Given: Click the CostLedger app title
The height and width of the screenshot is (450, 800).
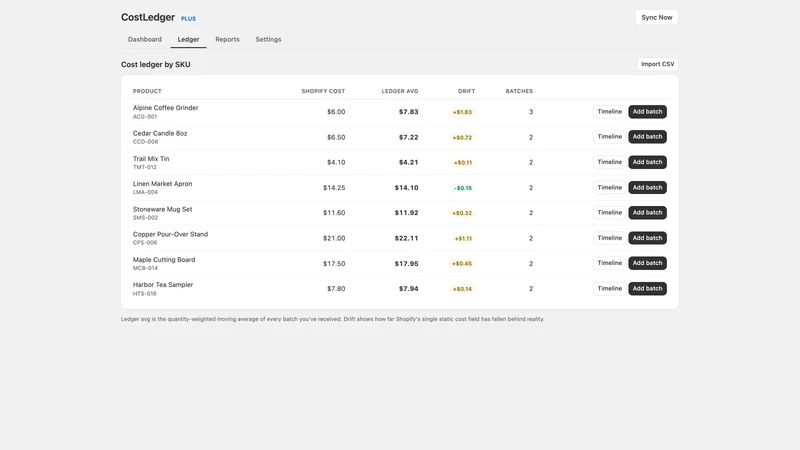Looking at the screenshot, I should (x=148, y=17).
